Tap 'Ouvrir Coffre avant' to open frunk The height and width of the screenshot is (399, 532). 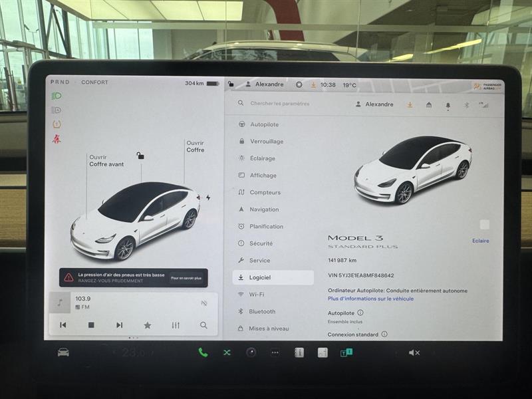click(x=106, y=160)
